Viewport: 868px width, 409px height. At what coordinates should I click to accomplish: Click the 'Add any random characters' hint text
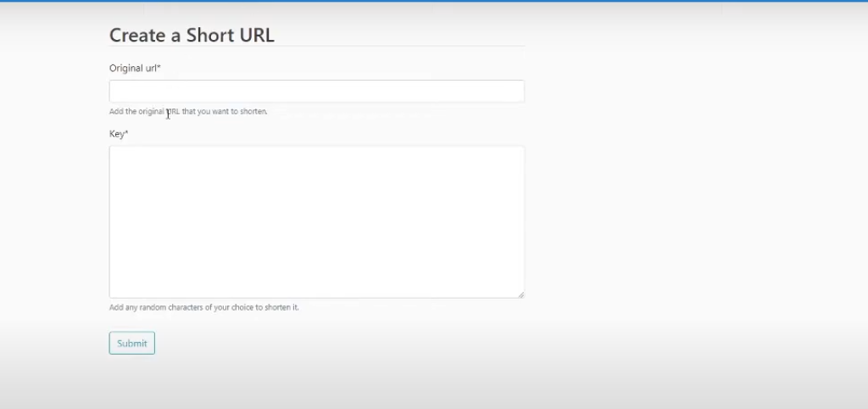pos(203,307)
